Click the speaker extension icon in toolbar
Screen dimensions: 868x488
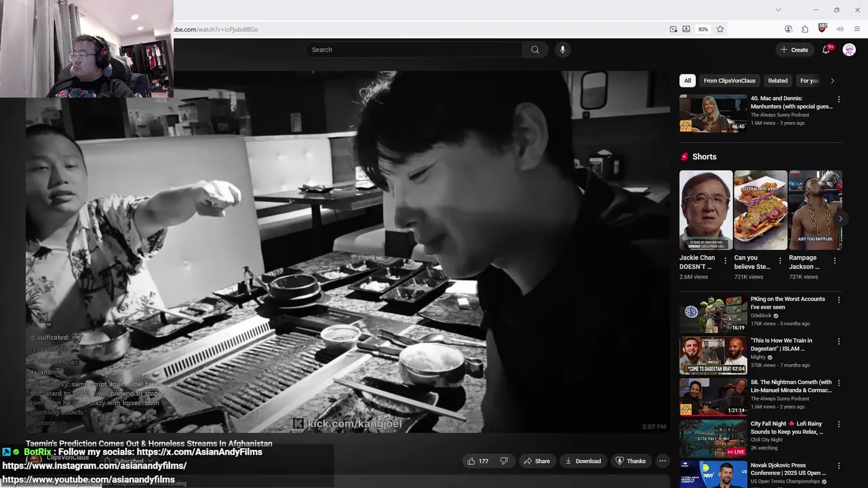pos(840,29)
